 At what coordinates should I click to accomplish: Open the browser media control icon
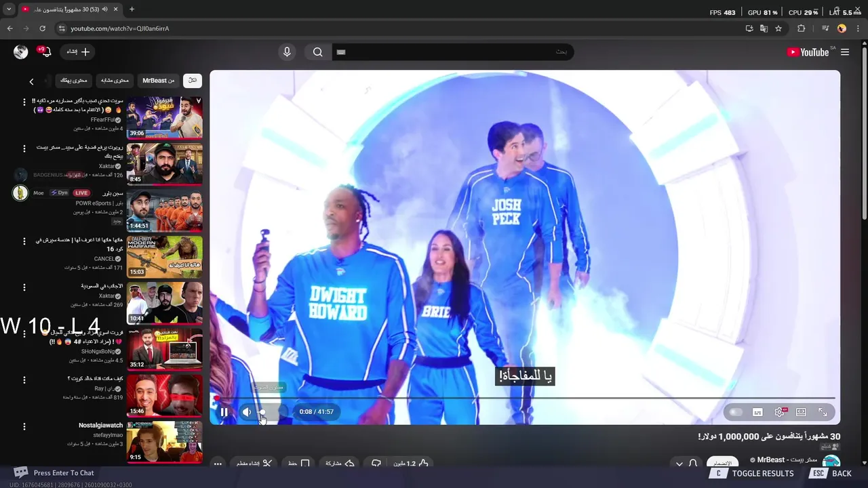(x=825, y=28)
